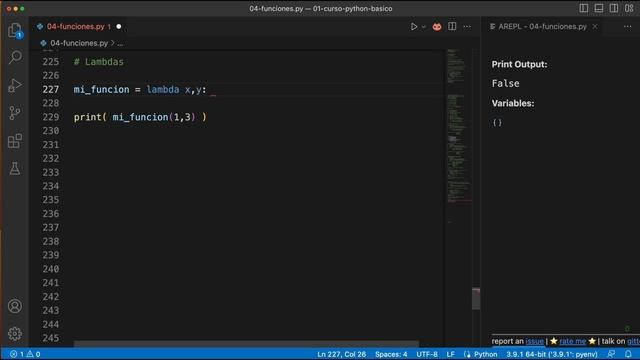Open Source Control view
Image resolution: width=640 pixels, height=360 pixels.
click(15, 113)
